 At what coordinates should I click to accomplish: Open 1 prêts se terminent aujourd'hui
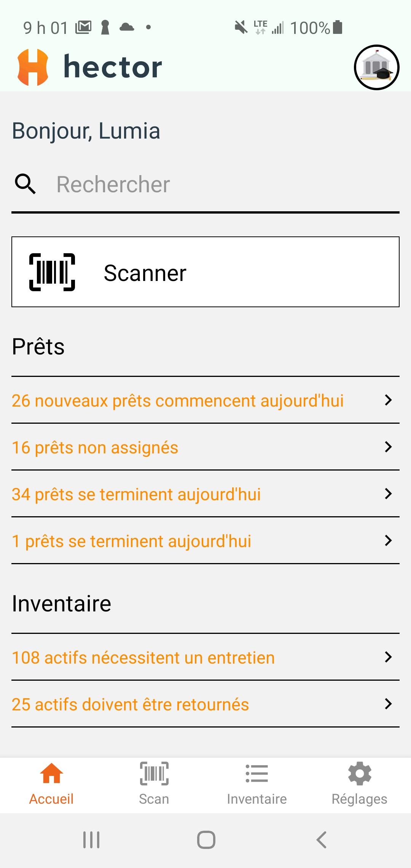point(132,541)
